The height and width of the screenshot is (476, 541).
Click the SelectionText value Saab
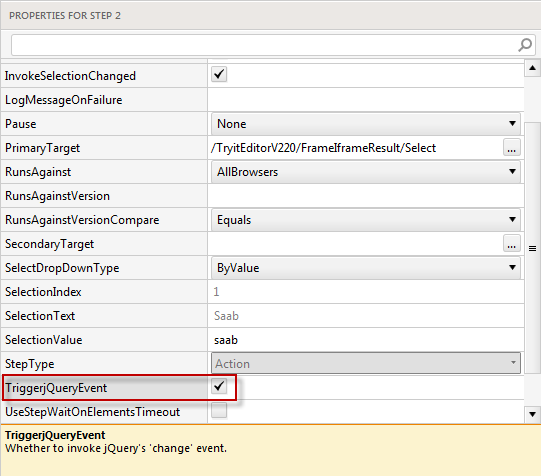[x=226, y=316]
